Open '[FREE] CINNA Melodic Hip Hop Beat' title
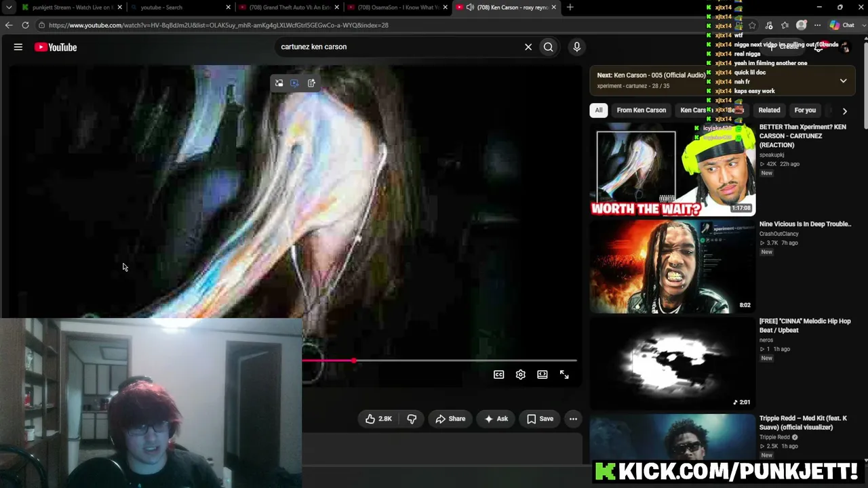Viewport: 868px width, 488px height. (x=805, y=326)
